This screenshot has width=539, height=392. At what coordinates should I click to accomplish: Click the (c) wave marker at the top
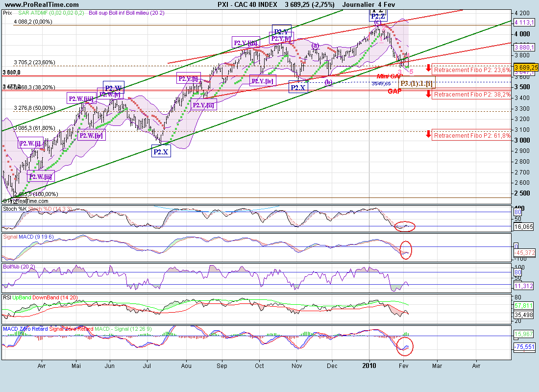[x=378, y=23]
